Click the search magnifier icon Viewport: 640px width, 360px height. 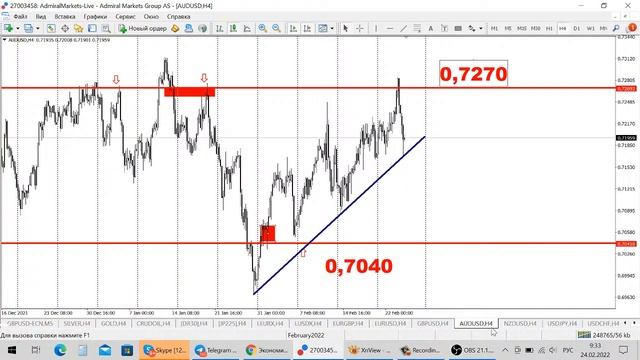[x=616, y=28]
